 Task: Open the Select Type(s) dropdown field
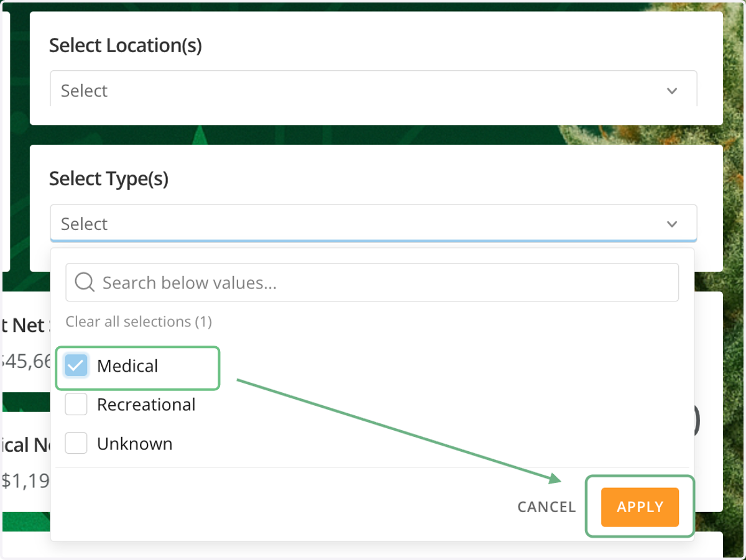[373, 223]
